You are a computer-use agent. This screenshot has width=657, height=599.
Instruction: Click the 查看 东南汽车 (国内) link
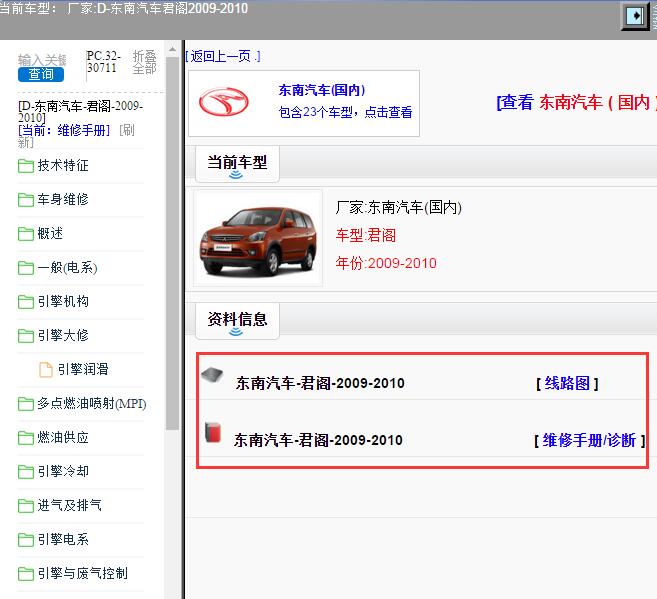coord(577,102)
